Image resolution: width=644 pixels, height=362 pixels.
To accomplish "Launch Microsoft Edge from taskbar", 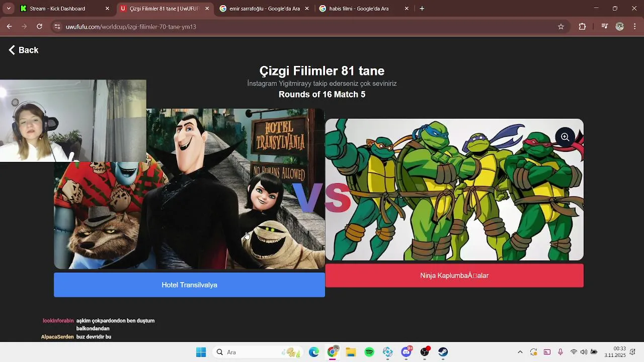I will click(314, 352).
